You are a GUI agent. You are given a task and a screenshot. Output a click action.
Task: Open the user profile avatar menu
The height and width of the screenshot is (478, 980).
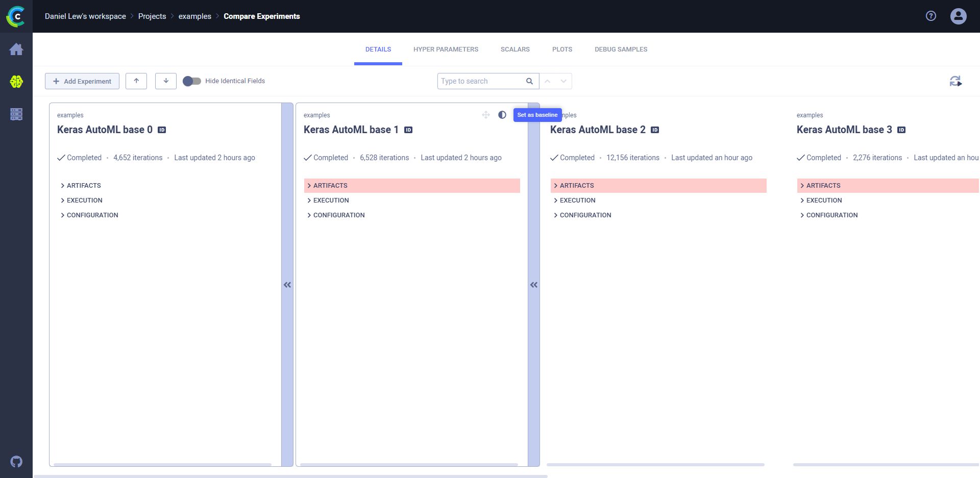(x=958, y=16)
